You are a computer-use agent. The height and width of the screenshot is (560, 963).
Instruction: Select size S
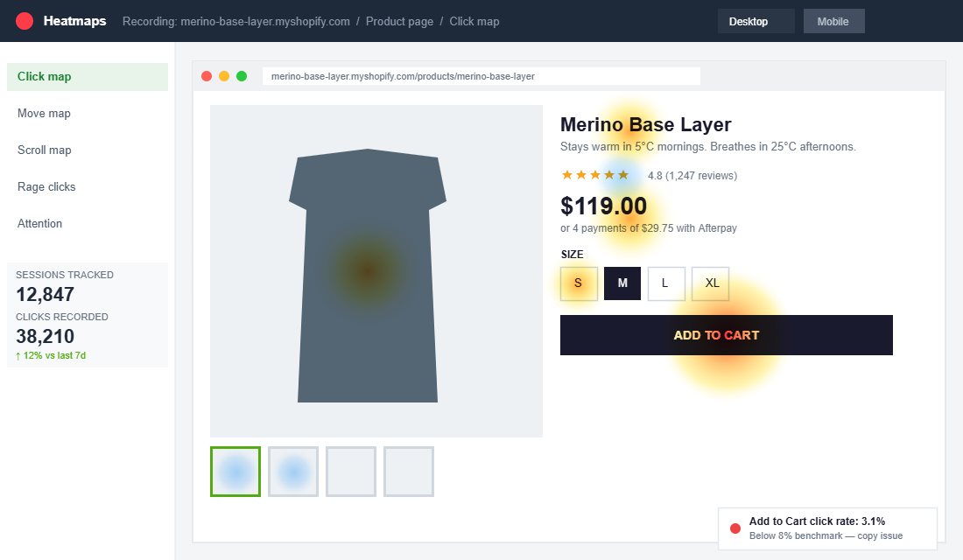(579, 283)
